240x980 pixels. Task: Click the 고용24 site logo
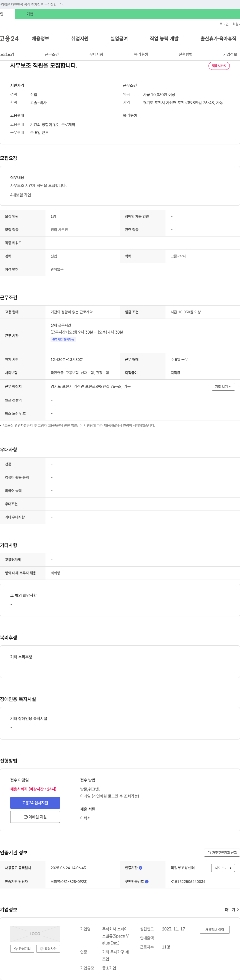click(9, 39)
